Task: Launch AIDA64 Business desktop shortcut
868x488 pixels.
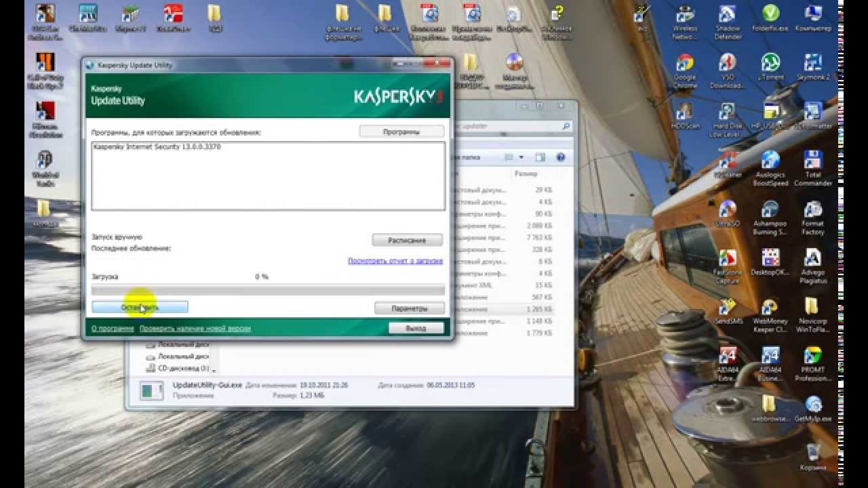Action: (x=770, y=363)
